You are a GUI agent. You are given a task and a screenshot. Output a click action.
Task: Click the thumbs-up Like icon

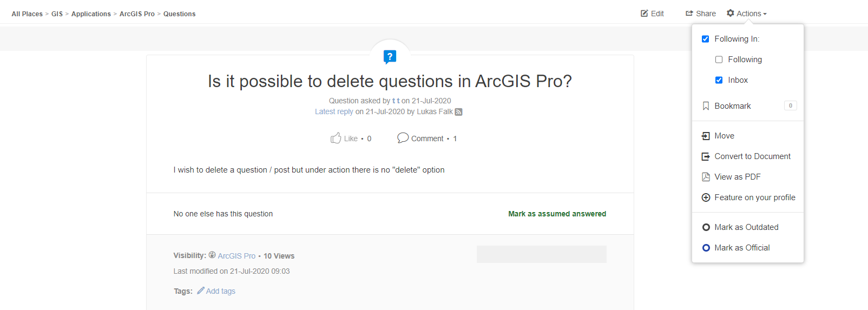(x=336, y=138)
